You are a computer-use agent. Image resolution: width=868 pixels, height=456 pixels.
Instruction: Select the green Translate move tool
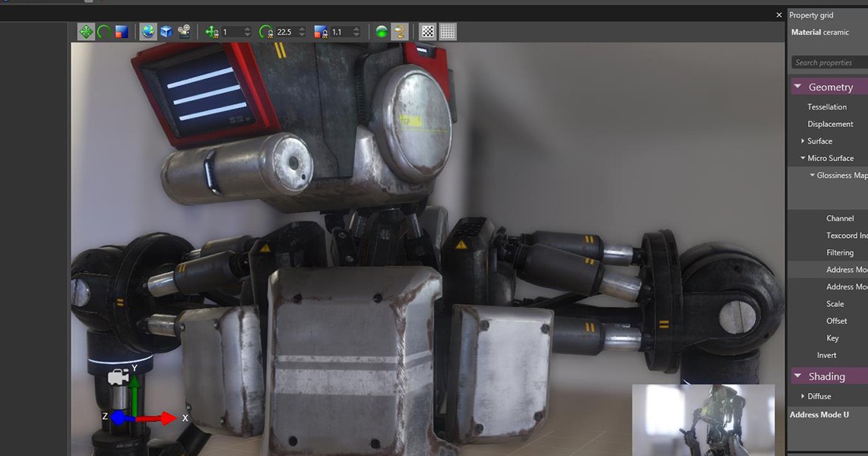tap(87, 32)
